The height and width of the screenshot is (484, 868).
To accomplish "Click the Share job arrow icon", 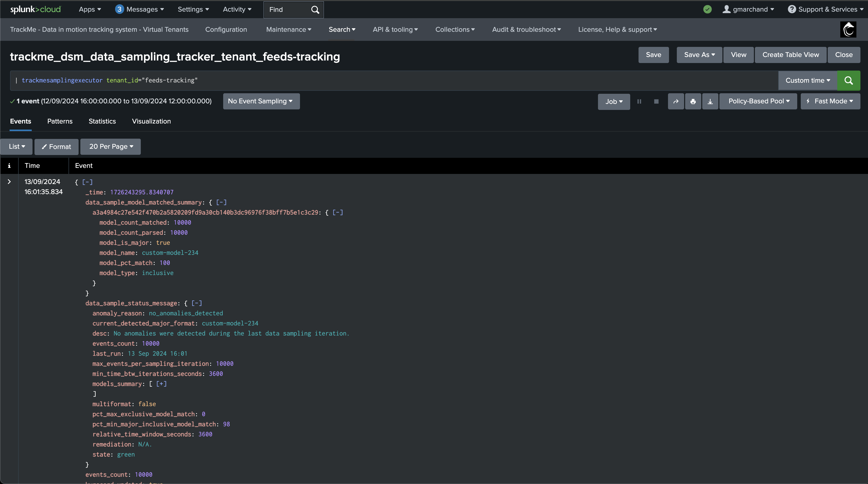I will [x=676, y=101].
